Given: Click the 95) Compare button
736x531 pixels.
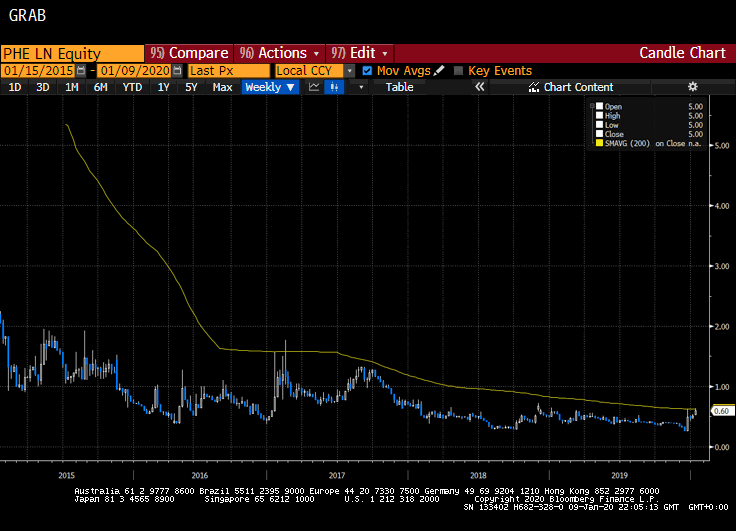Looking at the screenshot, I should (x=189, y=53).
